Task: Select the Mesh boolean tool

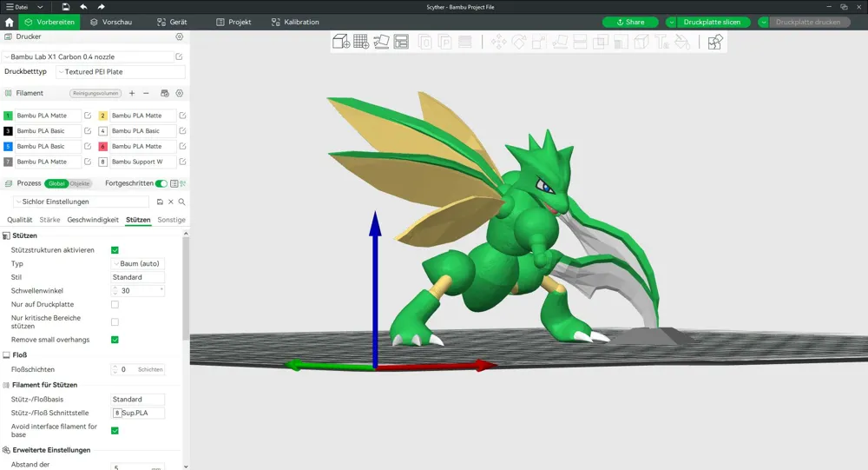Action: pyautogui.click(x=600, y=42)
